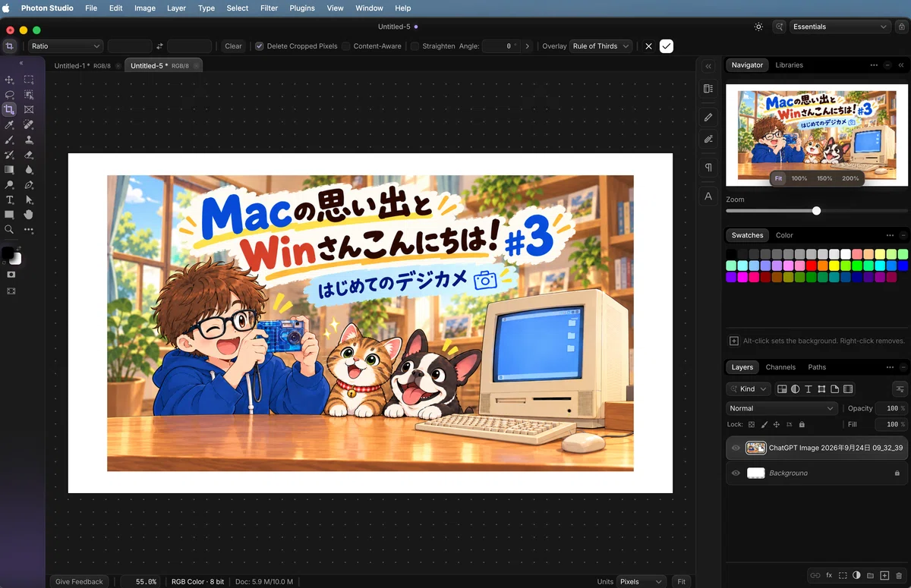Click the Clear button

click(233, 46)
